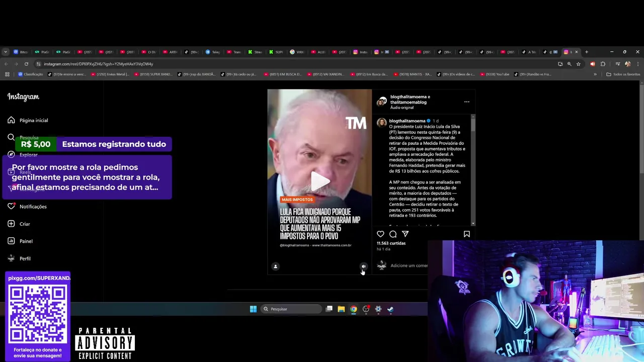Open the bookmarks apps grid icon
The height and width of the screenshot is (362, 644).
click(7, 74)
